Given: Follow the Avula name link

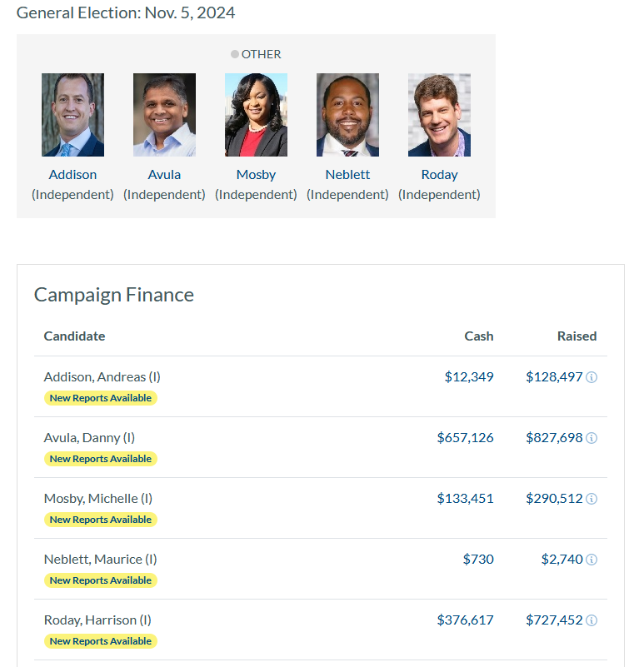Looking at the screenshot, I should (x=164, y=175).
